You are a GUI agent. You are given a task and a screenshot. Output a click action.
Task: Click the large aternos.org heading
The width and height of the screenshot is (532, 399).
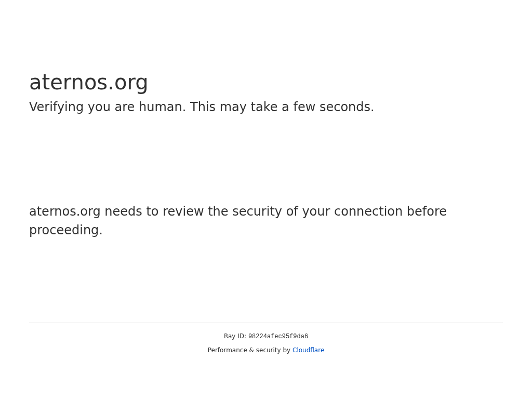tap(88, 83)
